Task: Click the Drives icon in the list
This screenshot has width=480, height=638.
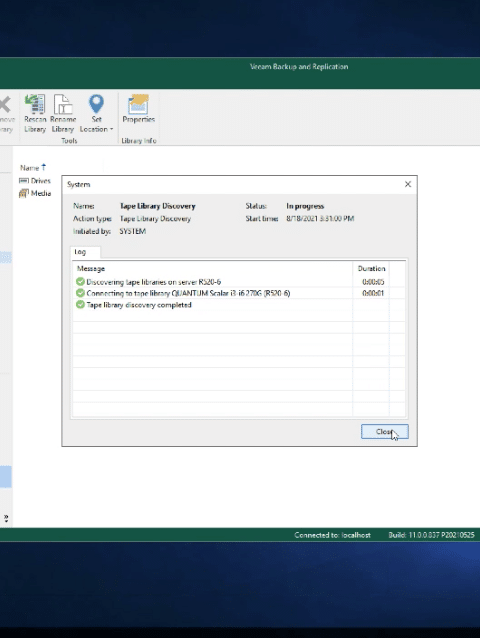Action: [24, 181]
